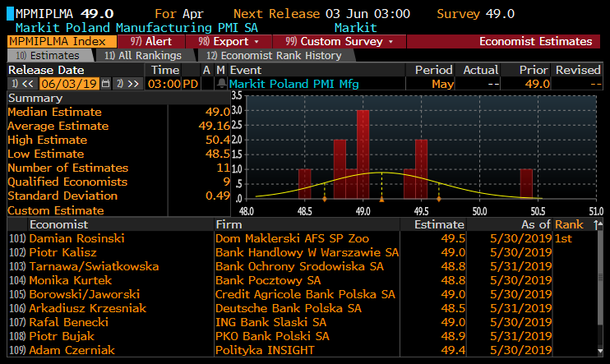Go to previous release date with << arrow
610x364 pixels.
[x=22, y=84]
